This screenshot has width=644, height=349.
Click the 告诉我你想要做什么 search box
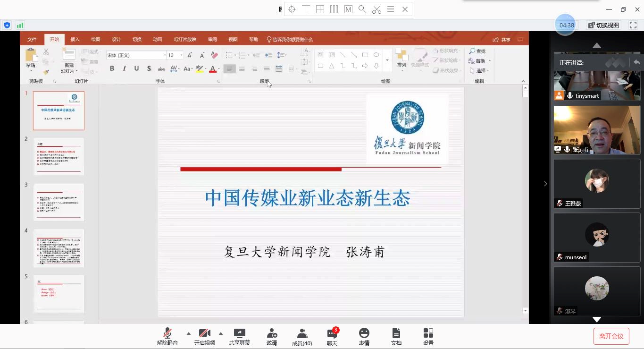coord(290,40)
